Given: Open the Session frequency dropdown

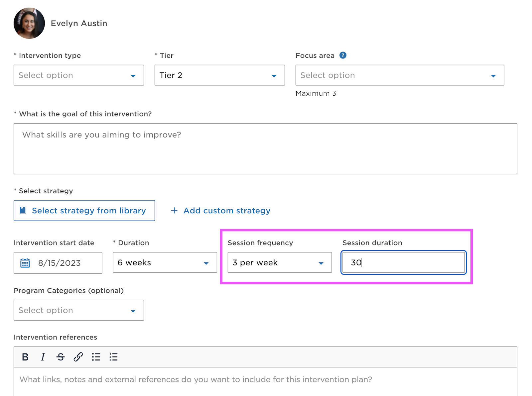Looking at the screenshot, I should 279,263.
